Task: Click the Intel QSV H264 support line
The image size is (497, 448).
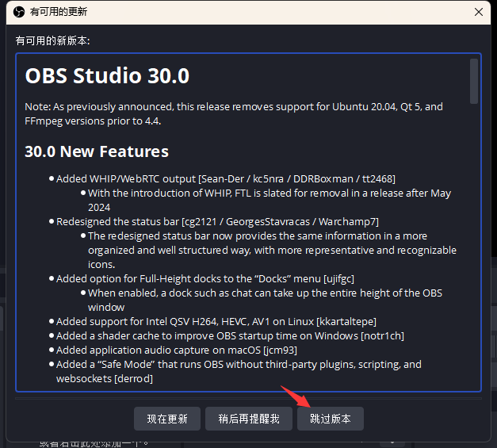Action: [216, 321]
